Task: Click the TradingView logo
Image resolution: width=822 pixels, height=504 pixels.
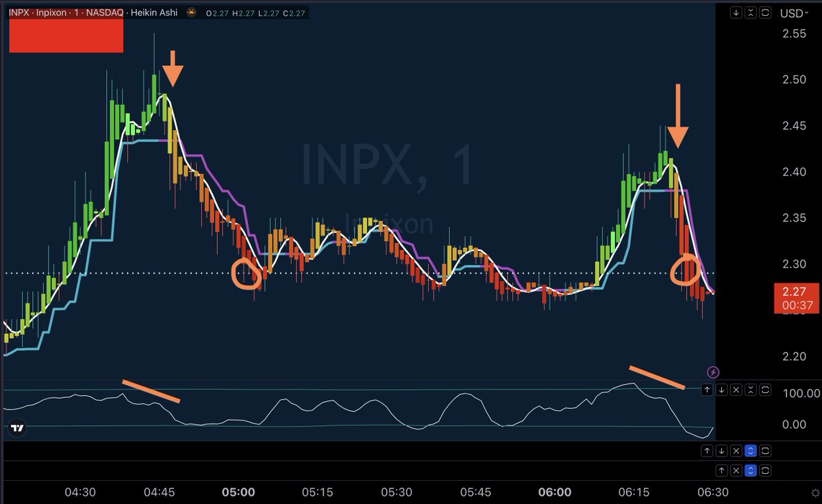Action: [18, 428]
